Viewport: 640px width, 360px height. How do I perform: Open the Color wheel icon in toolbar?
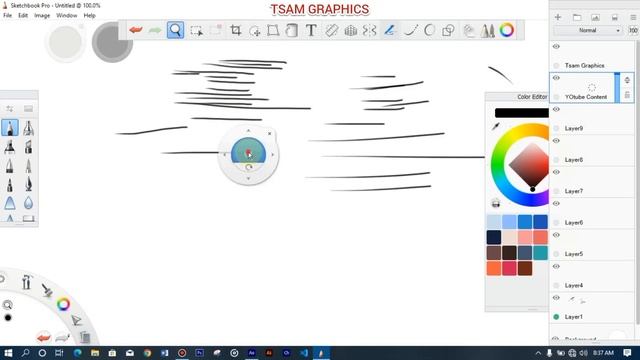[x=507, y=30]
